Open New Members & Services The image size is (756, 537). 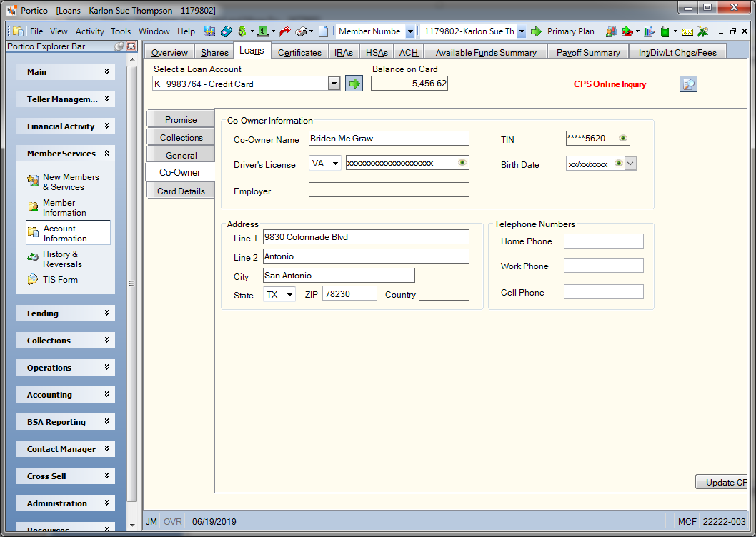71,181
